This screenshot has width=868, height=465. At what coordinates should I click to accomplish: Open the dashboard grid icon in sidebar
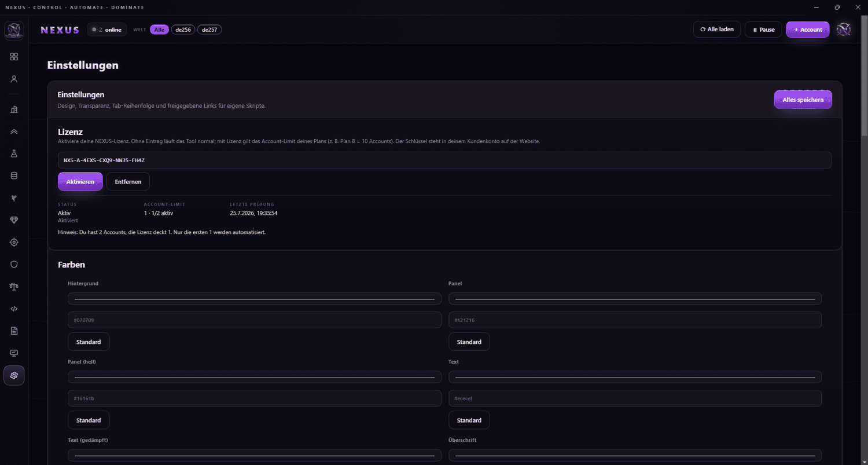(14, 57)
